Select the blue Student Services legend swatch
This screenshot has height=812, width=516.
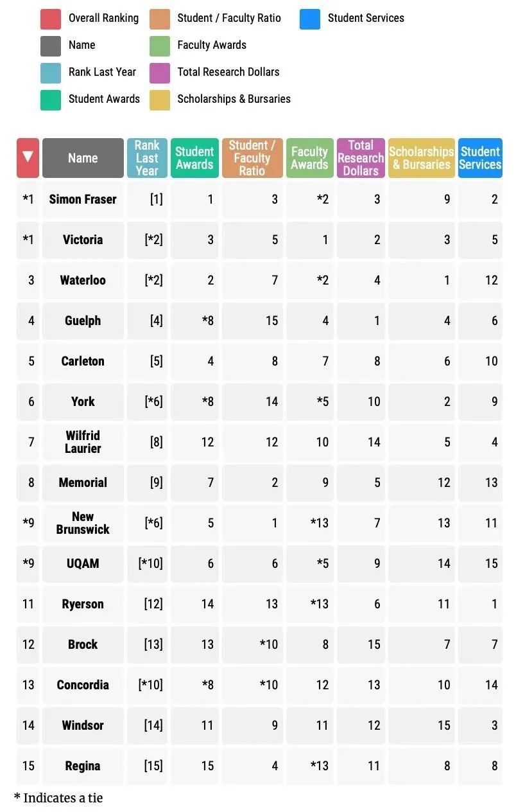coord(310,19)
